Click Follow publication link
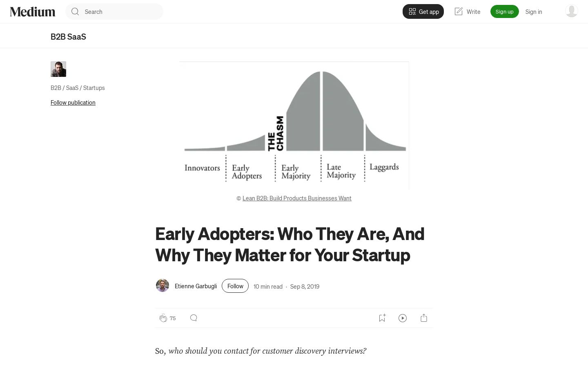 point(73,103)
